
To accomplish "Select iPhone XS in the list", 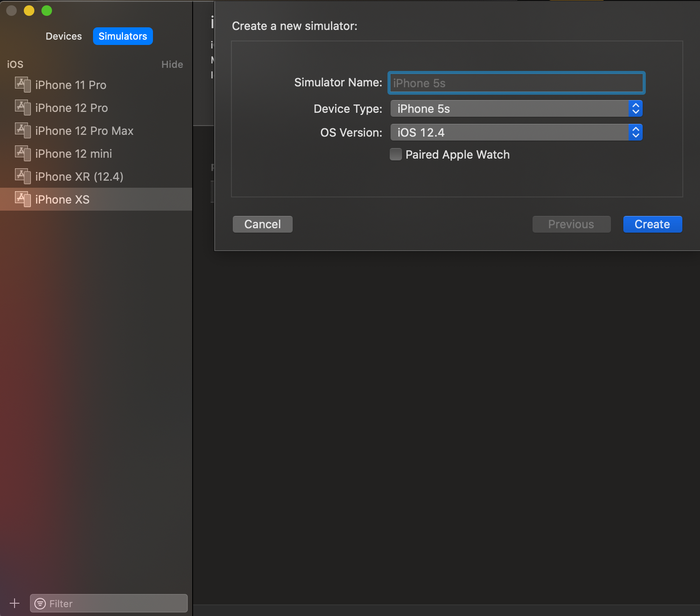I will 96,199.
